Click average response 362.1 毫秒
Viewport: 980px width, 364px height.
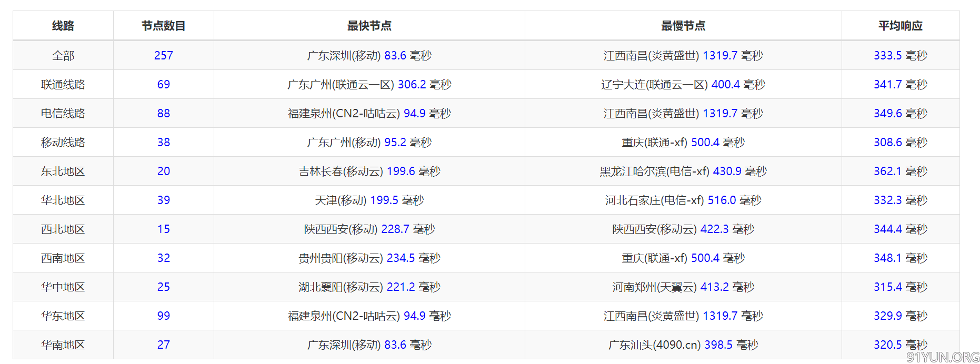click(x=901, y=171)
